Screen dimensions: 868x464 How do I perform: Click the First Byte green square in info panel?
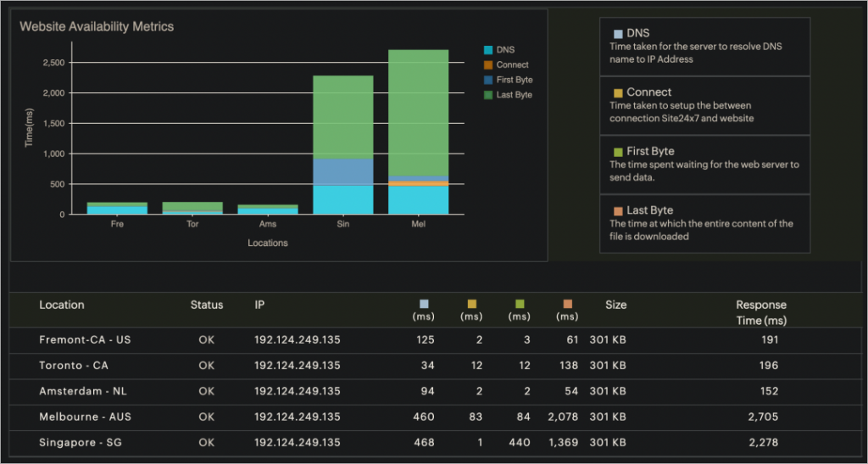click(x=618, y=152)
